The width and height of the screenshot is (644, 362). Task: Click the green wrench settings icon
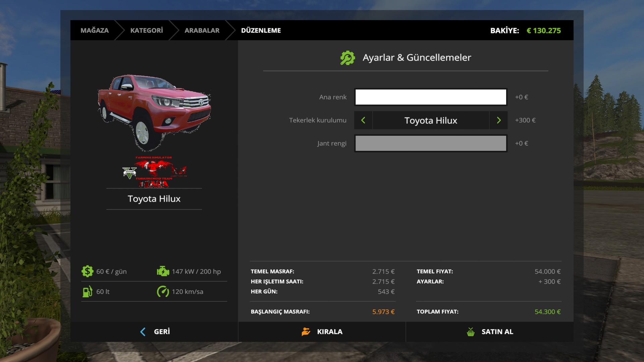point(347,58)
